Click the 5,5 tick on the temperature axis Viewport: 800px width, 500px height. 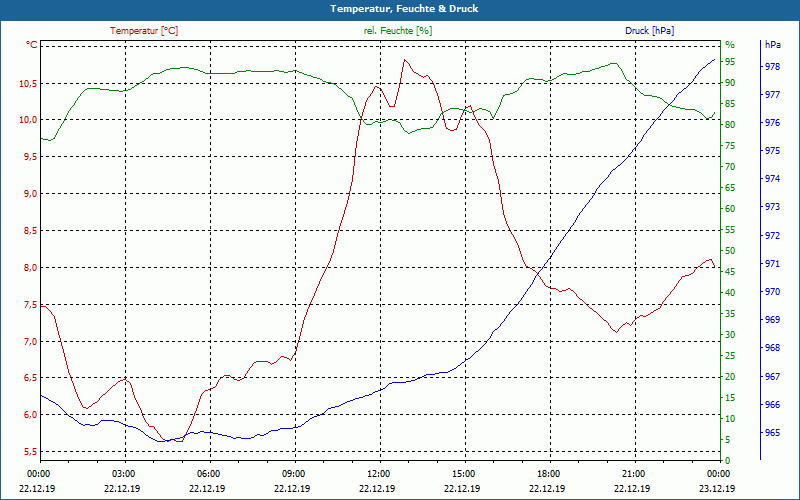[30, 452]
